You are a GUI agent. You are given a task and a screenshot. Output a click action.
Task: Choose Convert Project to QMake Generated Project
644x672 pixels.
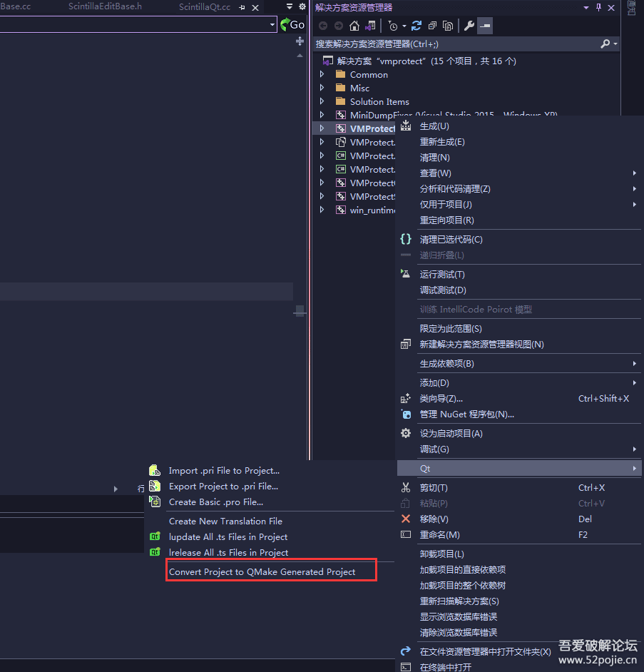pos(262,571)
